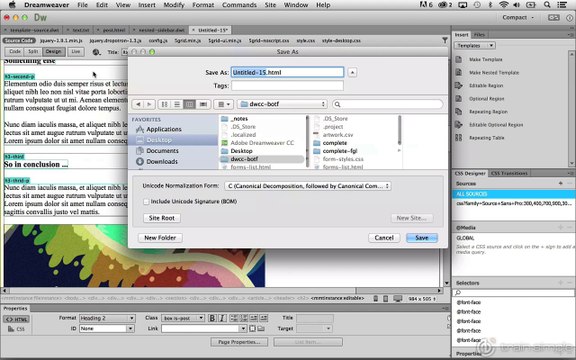Click the Save As filename field
Viewport: 576px width, 360px height.
click(x=287, y=72)
